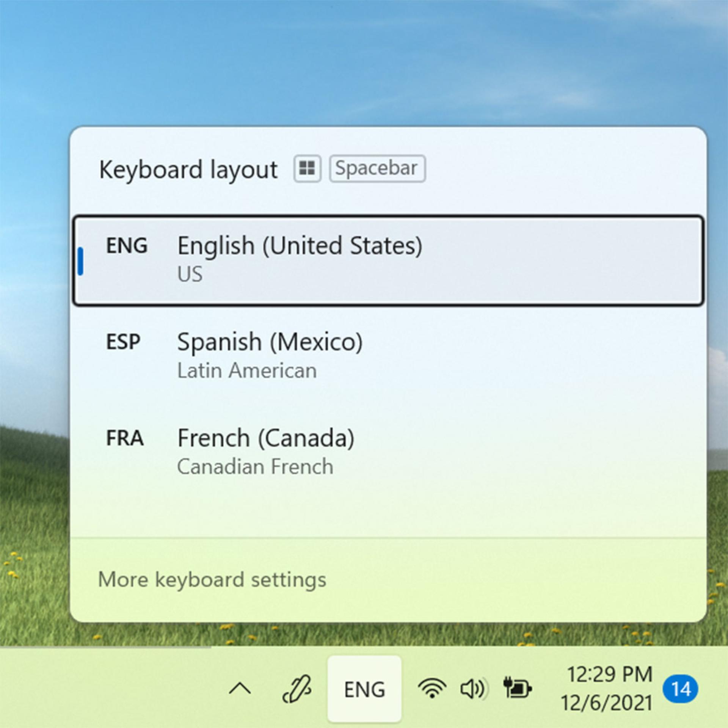This screenshot has height=728, width=728.
Task: Click the Spacebar key hint
Action: [x=377, y=168]
